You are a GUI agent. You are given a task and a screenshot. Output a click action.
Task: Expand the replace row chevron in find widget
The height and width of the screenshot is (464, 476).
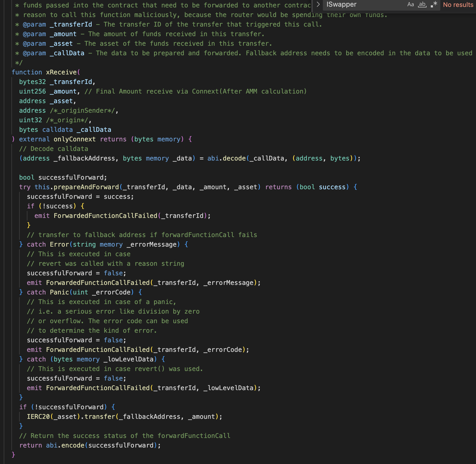click(318, 5)
